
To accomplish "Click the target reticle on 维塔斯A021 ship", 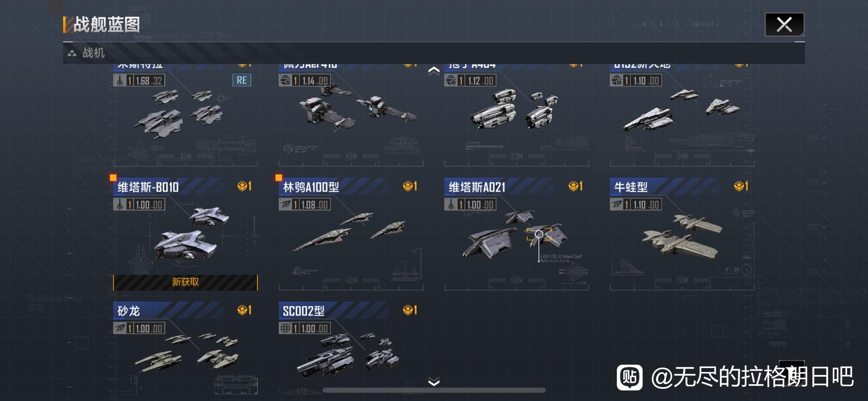I will pyautogui.click(x=539, y=234).
